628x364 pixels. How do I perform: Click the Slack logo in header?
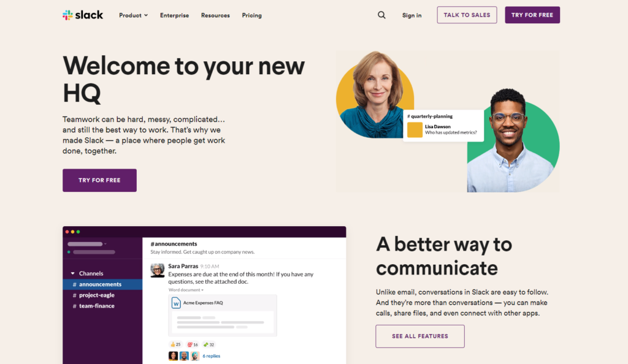click(x=83, y=15)
